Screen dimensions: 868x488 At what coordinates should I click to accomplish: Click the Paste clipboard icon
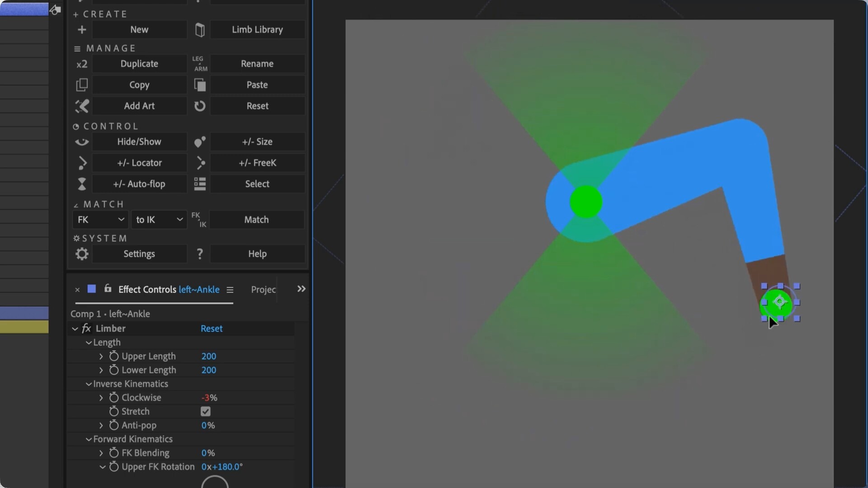tap(200, 85)
